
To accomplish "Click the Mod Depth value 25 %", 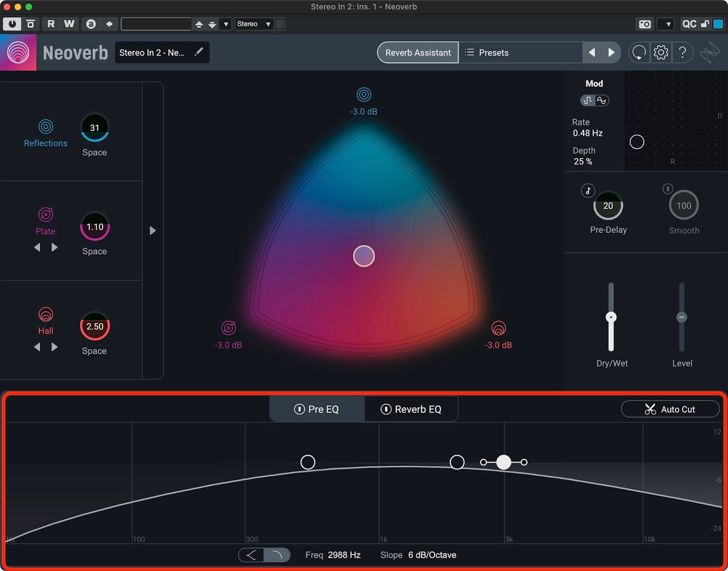I will [x=583, y=161].
